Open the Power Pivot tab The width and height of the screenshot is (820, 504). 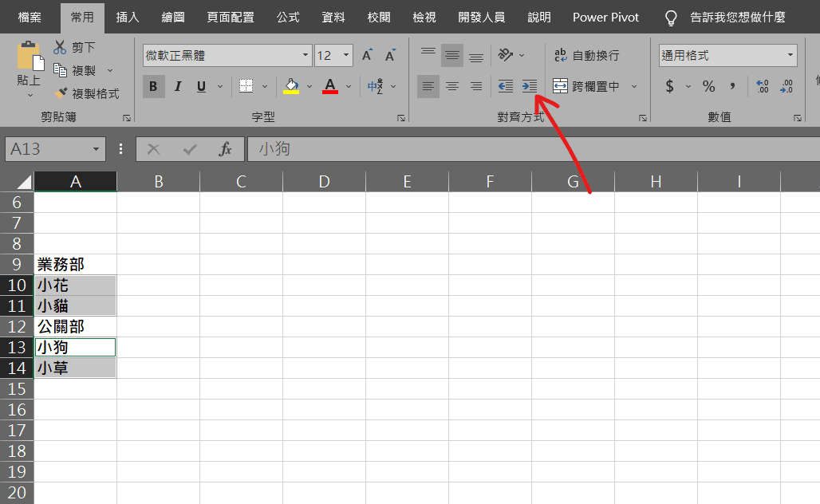605,18
